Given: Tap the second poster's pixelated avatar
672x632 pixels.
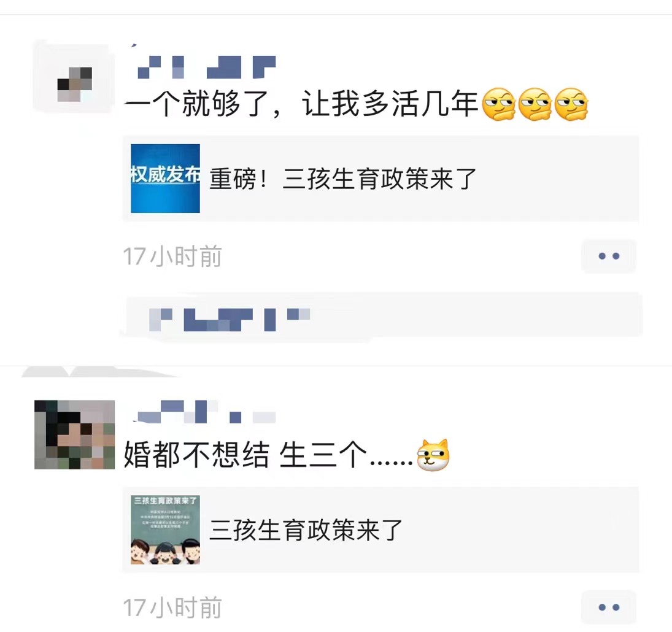Looking at the screenshot, I should coord(75,434).
